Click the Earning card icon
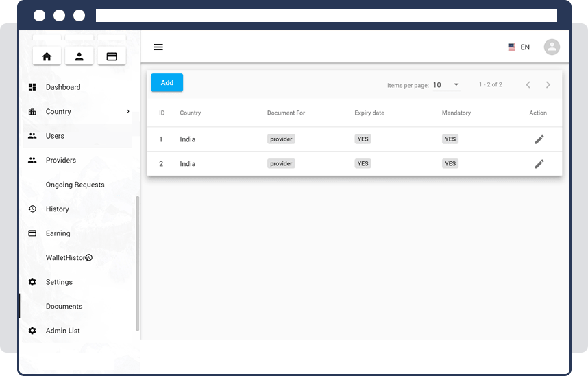 pos(32,233)
